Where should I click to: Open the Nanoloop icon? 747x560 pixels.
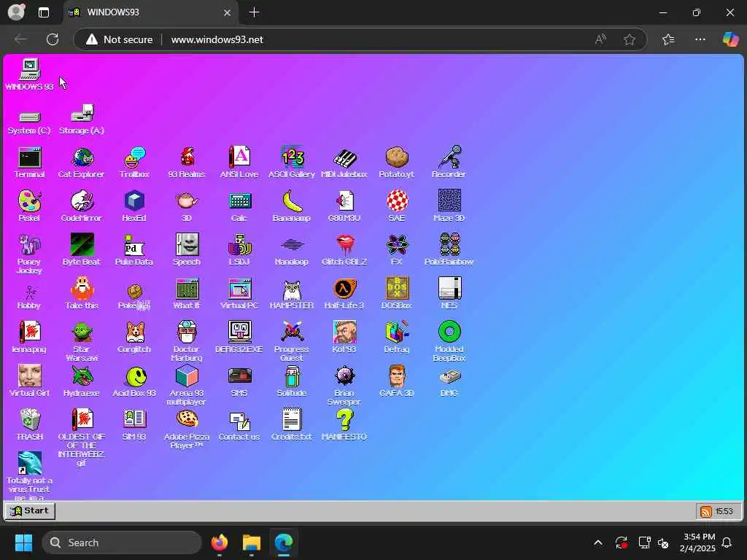point(292,250)
